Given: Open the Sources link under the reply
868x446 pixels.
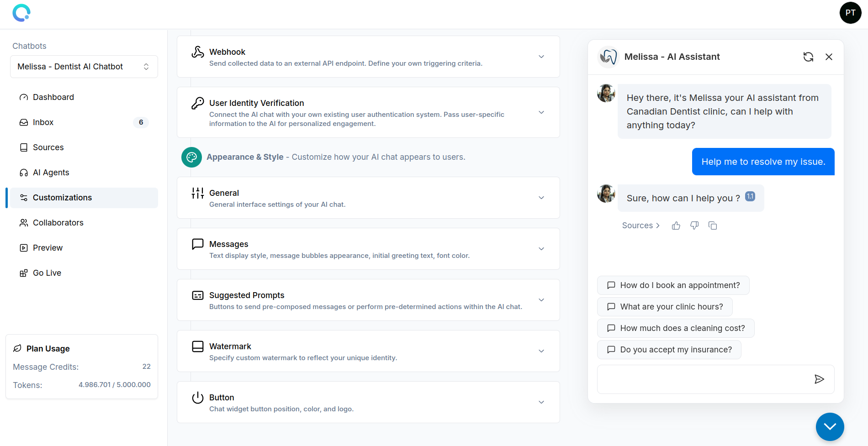Looking at the screenshot, I should pos(640,226).
